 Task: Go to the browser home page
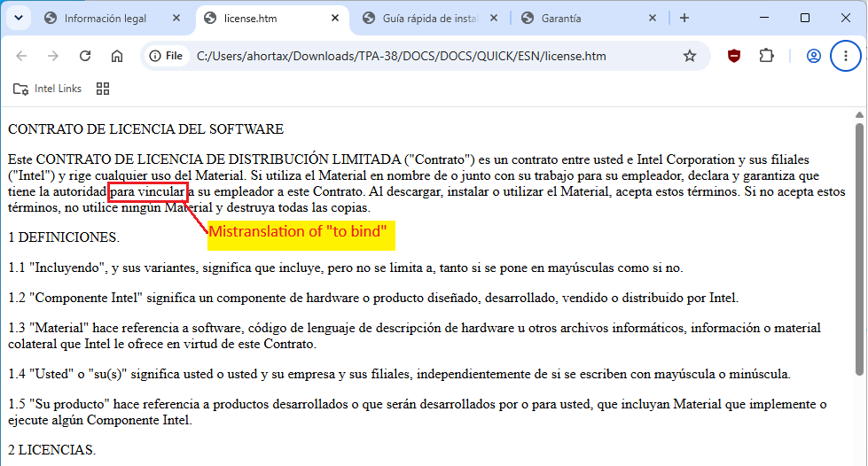117,56
